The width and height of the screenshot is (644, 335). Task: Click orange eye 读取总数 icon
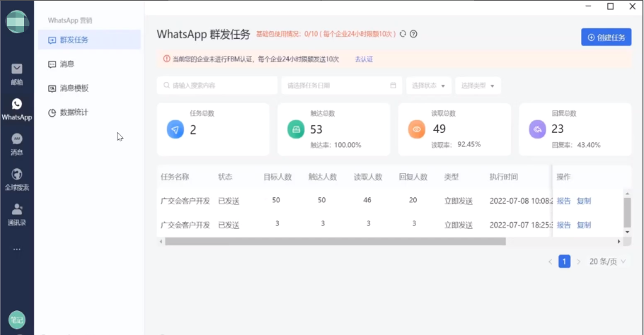point(416,129)
